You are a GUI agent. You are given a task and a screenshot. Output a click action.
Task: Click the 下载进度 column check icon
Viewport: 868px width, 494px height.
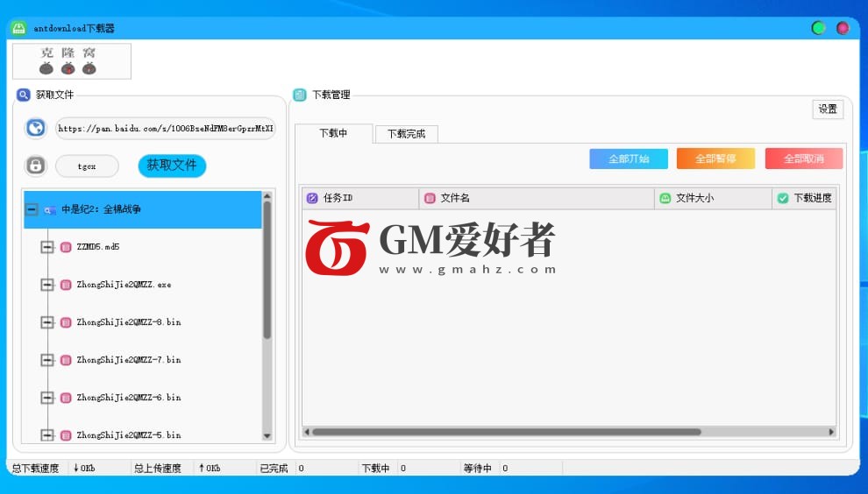(783, 198)
